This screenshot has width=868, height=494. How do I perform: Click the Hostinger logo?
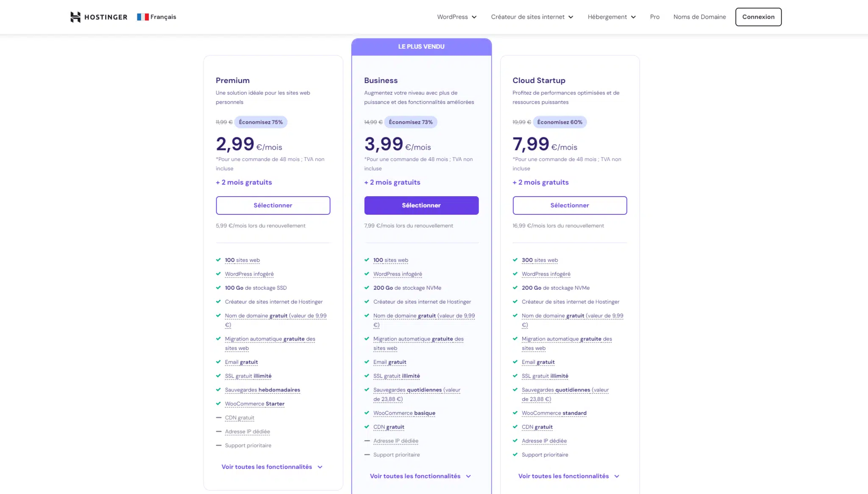[x=99, y=17]
